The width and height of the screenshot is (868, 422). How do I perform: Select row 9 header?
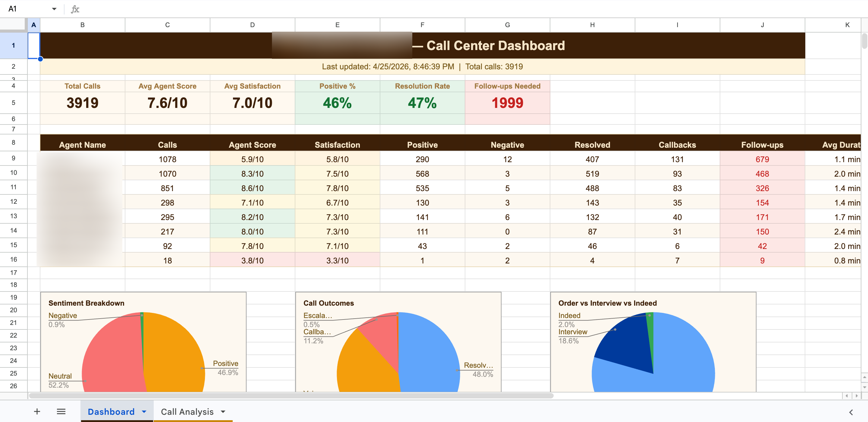14,158
